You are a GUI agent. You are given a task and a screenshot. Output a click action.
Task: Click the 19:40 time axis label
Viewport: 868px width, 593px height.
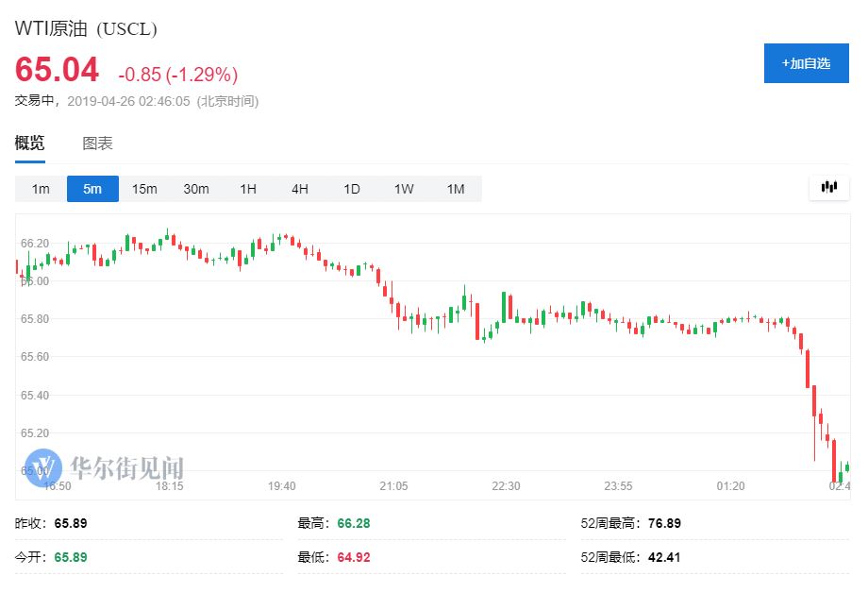[x=282, y=486]
